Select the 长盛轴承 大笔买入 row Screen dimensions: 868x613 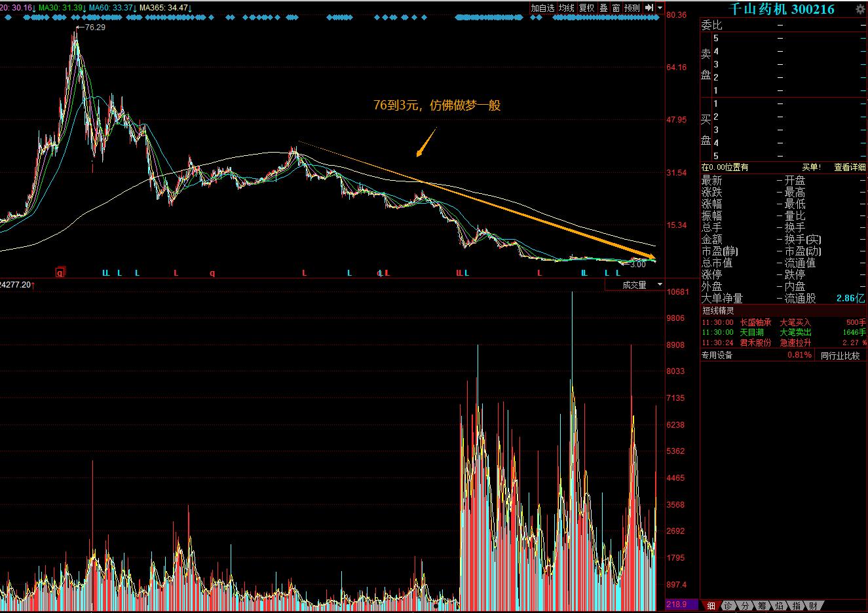783,322
